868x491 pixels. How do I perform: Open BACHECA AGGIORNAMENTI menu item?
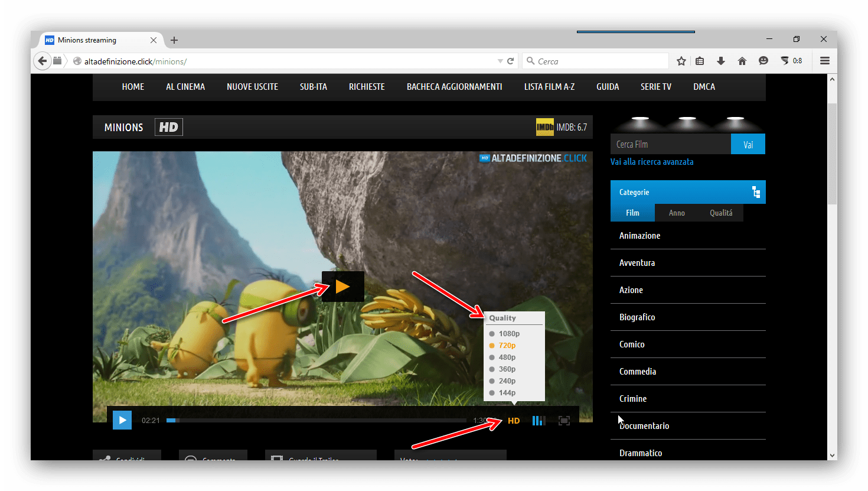(454, 87)
